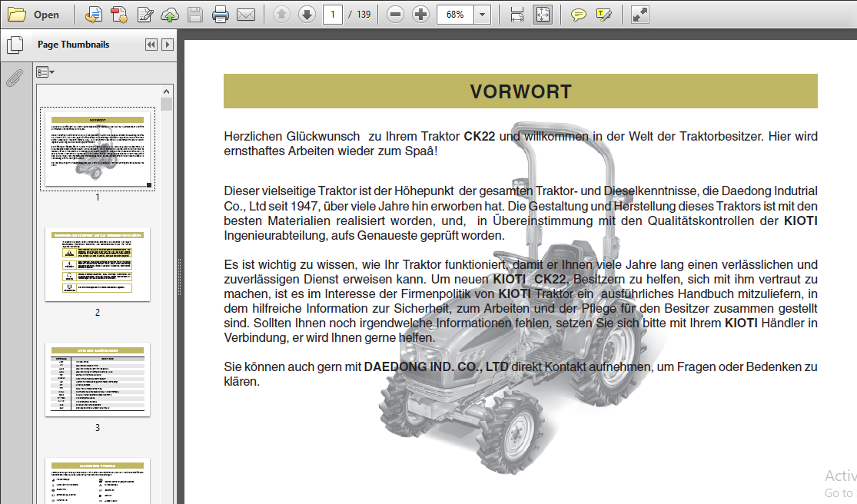This screenshot has width=857, height=504.
Task: Go to next page with down arrow
Action: pyautogui.click(x=307, y=15)
